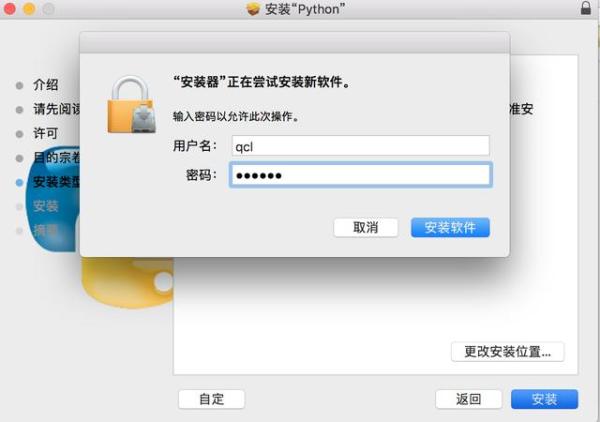Click the 安装软件 button
The image size is (600, 422).
(x=450, y=228)
